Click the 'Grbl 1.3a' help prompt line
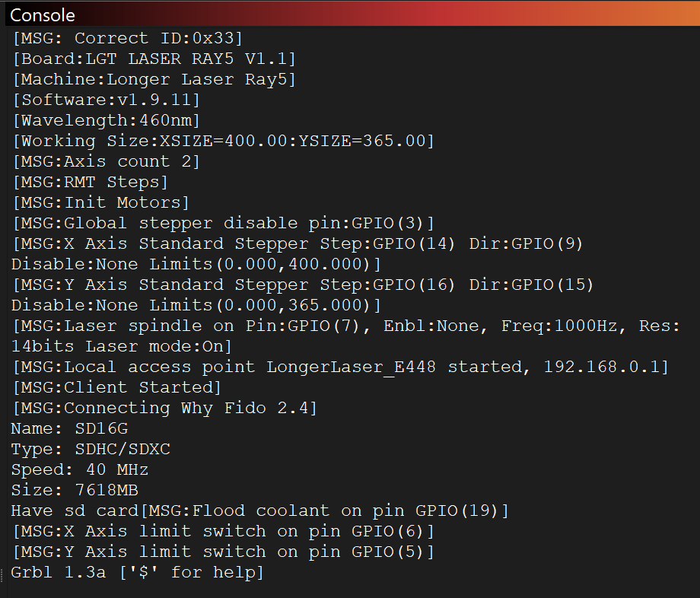700x598 pixels. (138, 572)
